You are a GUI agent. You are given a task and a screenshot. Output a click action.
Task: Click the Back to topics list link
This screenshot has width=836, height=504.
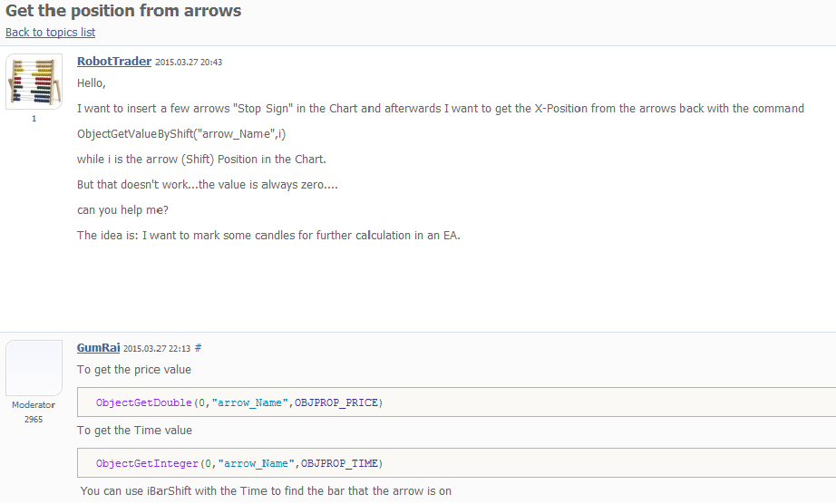(x=50, y=33)
